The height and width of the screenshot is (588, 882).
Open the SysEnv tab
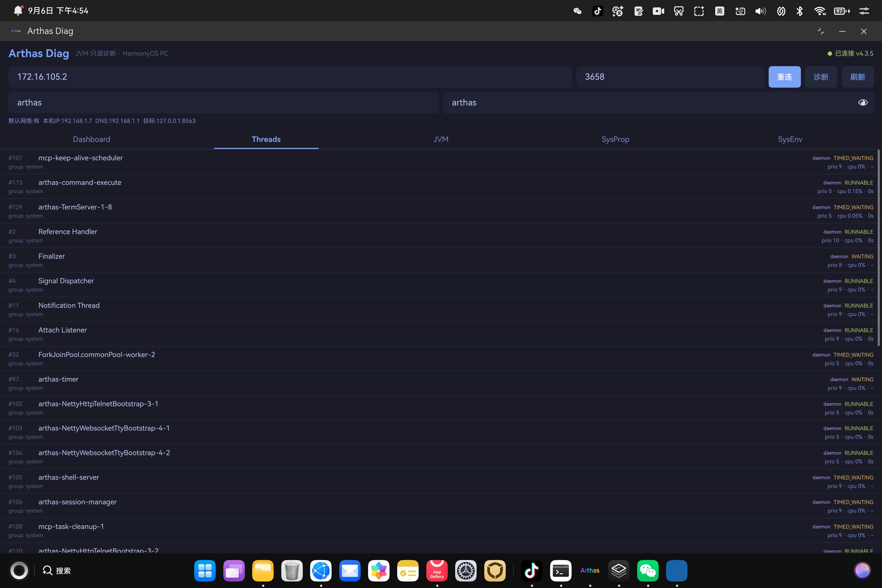pyautogui.click(x=790, y=139)
